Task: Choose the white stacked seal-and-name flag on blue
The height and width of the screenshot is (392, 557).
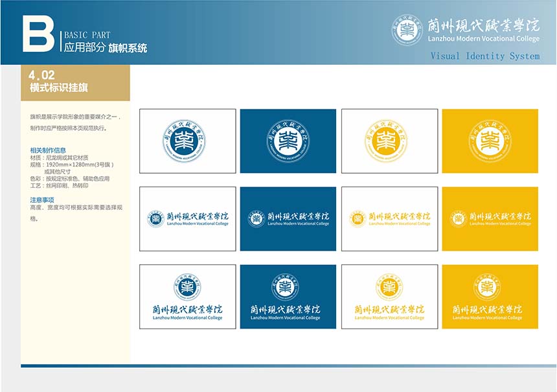Action: (288, 297)
